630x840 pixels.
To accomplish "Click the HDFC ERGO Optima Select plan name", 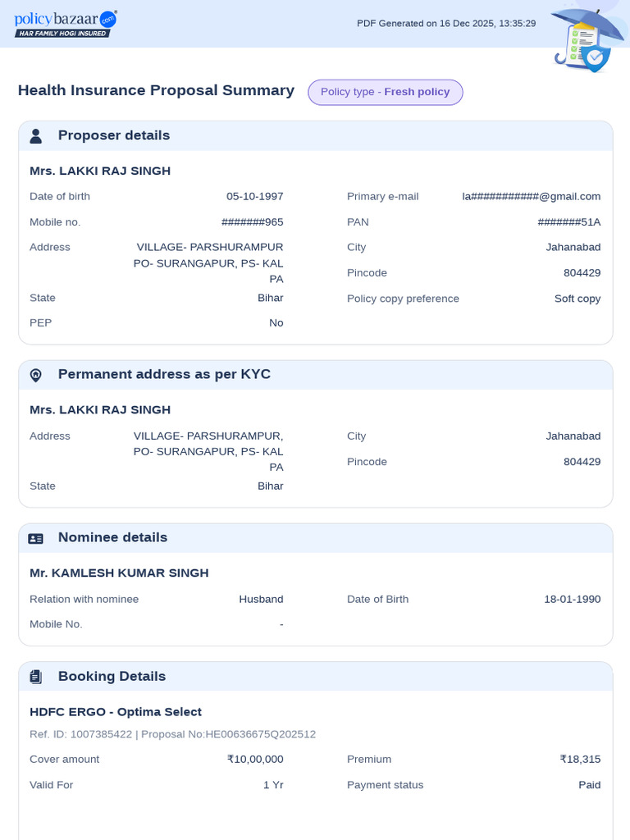I will coord(116,711).
